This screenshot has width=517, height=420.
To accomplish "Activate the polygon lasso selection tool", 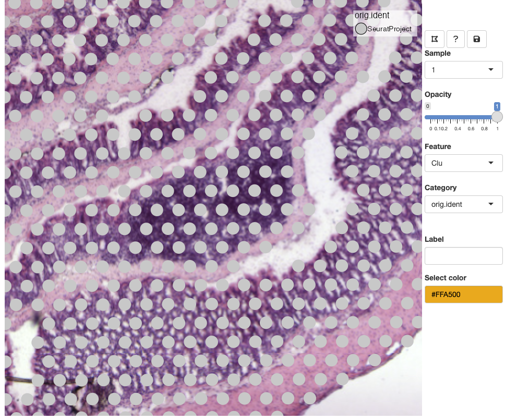I will pos(435,39).
